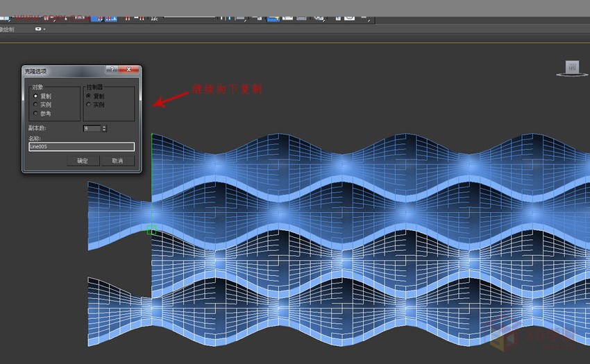
Task: Confirm the clone with the 确定 button
Action: click(x=83, y=161)
